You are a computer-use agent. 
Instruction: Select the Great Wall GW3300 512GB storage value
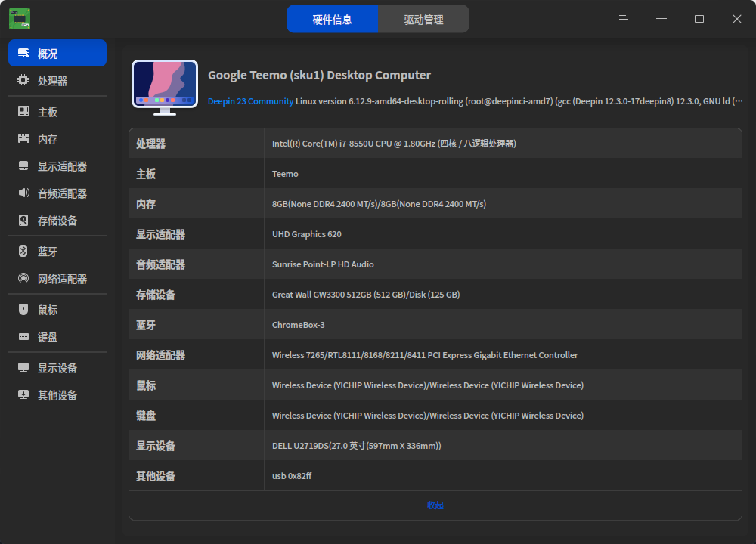click(366, 295)
